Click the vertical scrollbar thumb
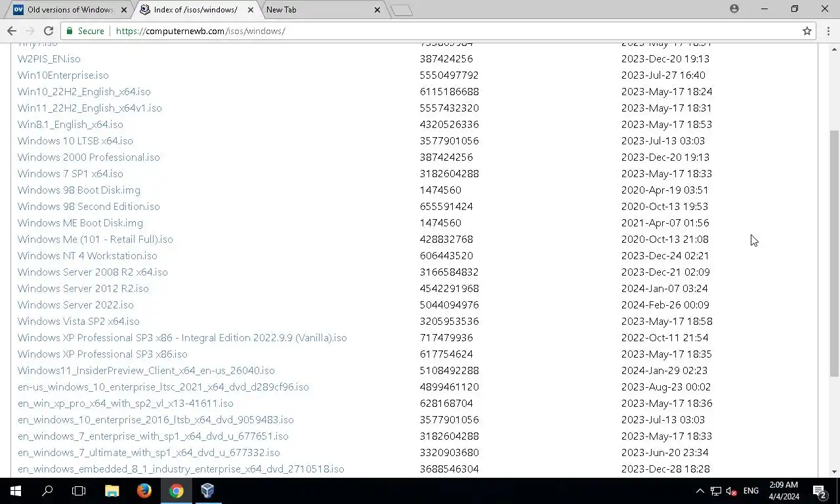Image resolution: width=840 pixels, height=504 pixels. pyautogui.click(x=835, y=253)
